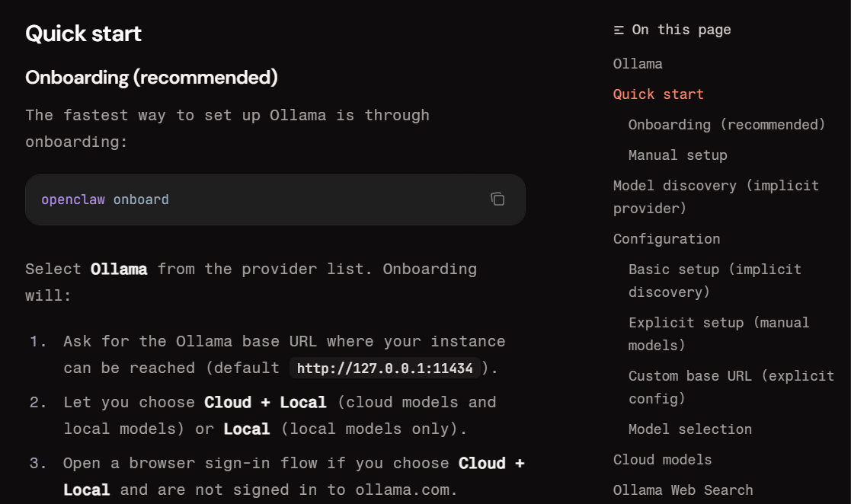Click the On this page list icon
This screenshot has height=504, width=851.
point(618,30)
